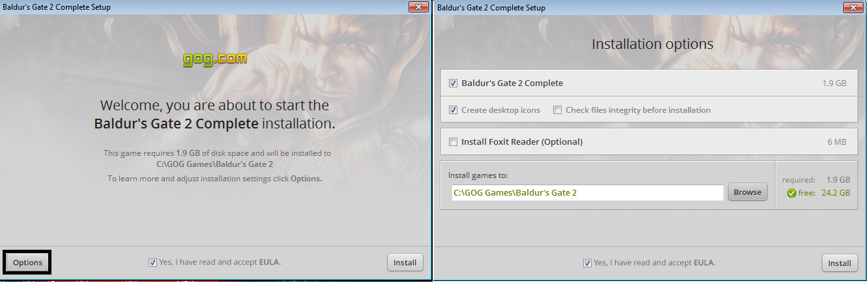Click the install path text field
The image size is (868, 283).
click(587, 192)
